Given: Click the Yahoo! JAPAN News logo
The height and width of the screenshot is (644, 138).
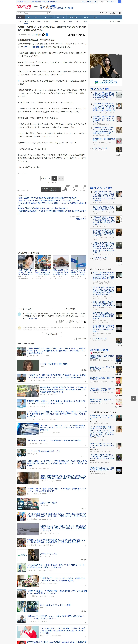Looking at the screenshot, I should tap(27, 7).
